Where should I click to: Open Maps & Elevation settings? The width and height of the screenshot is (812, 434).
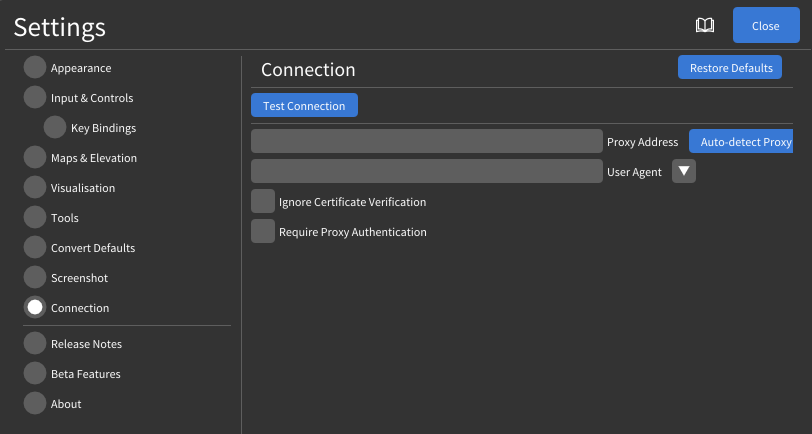point(93,158)
